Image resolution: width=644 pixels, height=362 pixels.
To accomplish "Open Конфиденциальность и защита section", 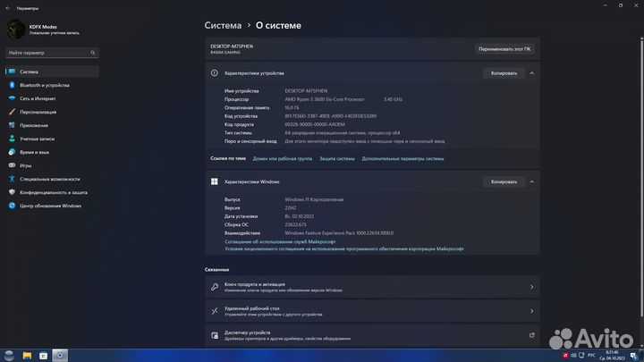I will (x=52, y=192).
